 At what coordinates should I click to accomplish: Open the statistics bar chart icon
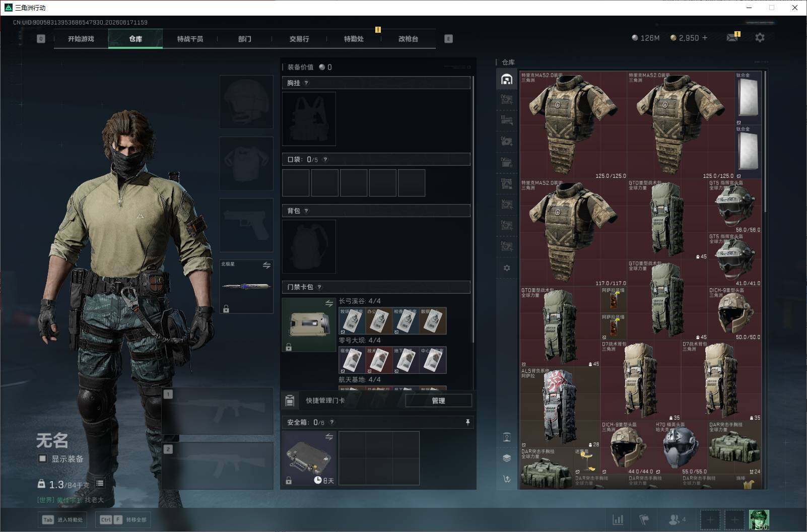[618, 519]
